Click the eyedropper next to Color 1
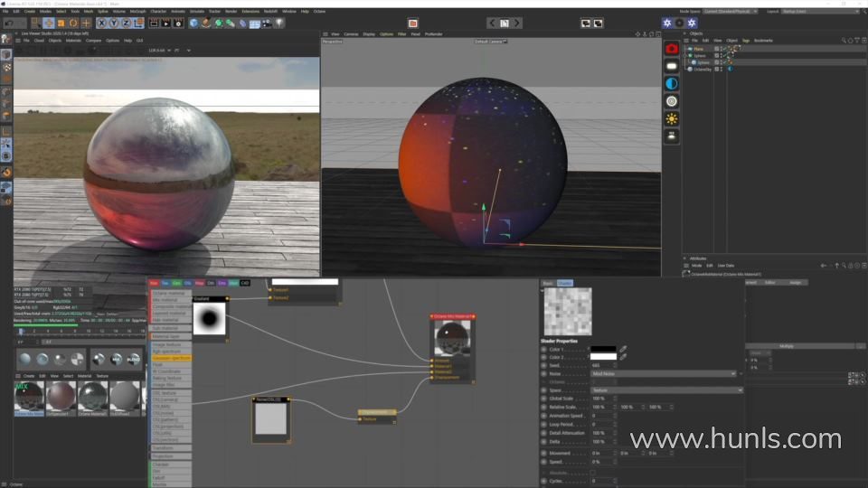This screenshot has height=488, width=868. pyautogui.click(x=623, y=349)
